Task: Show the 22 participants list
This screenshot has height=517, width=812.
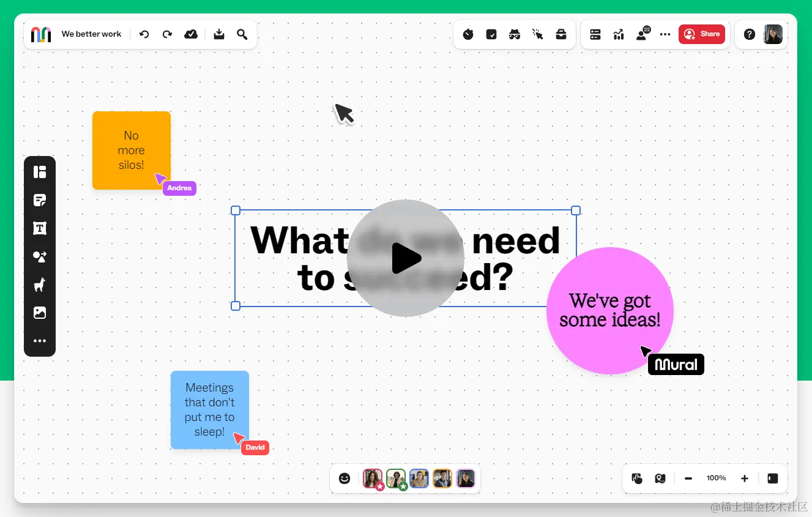Action: 643,34
